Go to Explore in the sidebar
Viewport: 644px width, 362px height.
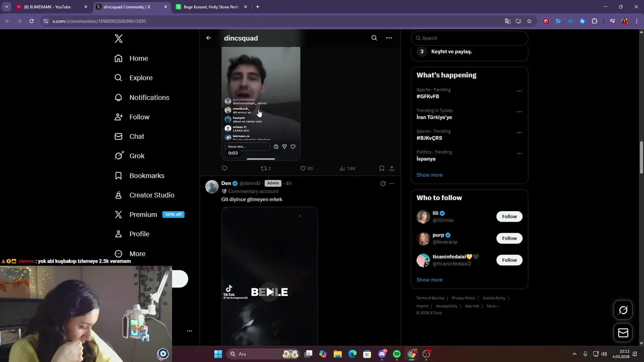pos(133,78)
